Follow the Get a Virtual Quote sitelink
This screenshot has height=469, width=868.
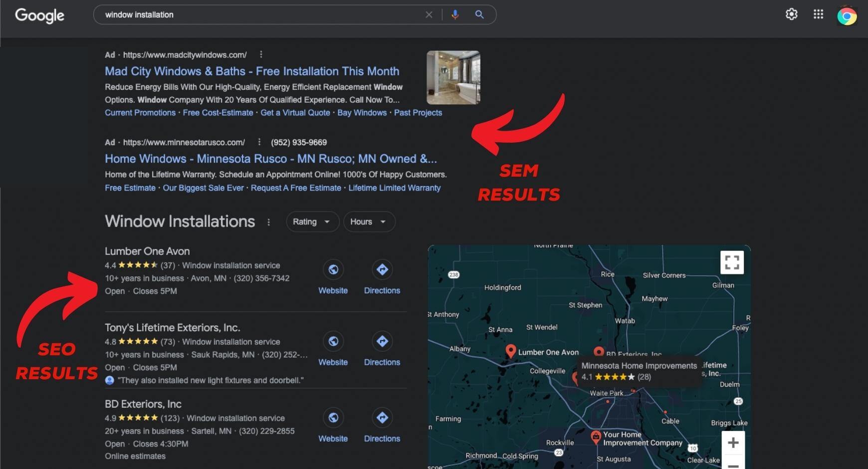295,113
